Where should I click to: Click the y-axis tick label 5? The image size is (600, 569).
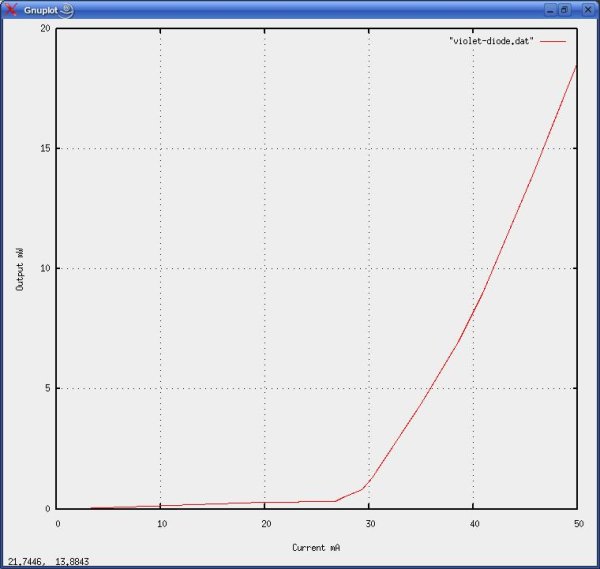(48, 388)
